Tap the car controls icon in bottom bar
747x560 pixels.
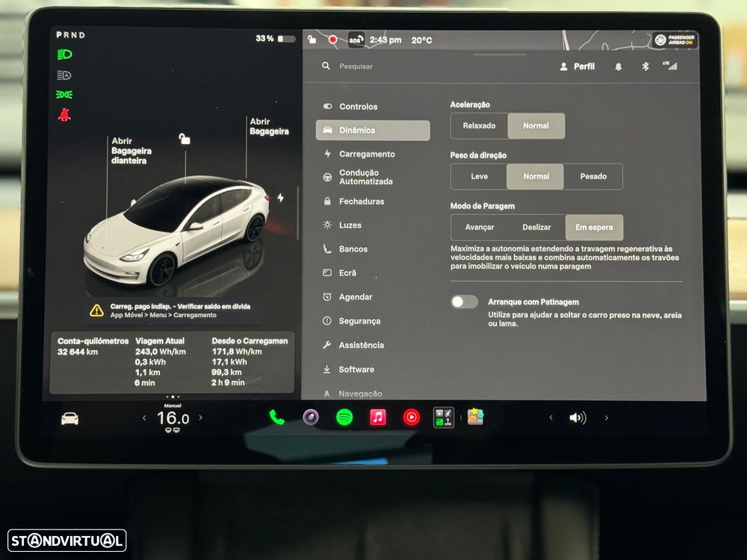[69, 419]
